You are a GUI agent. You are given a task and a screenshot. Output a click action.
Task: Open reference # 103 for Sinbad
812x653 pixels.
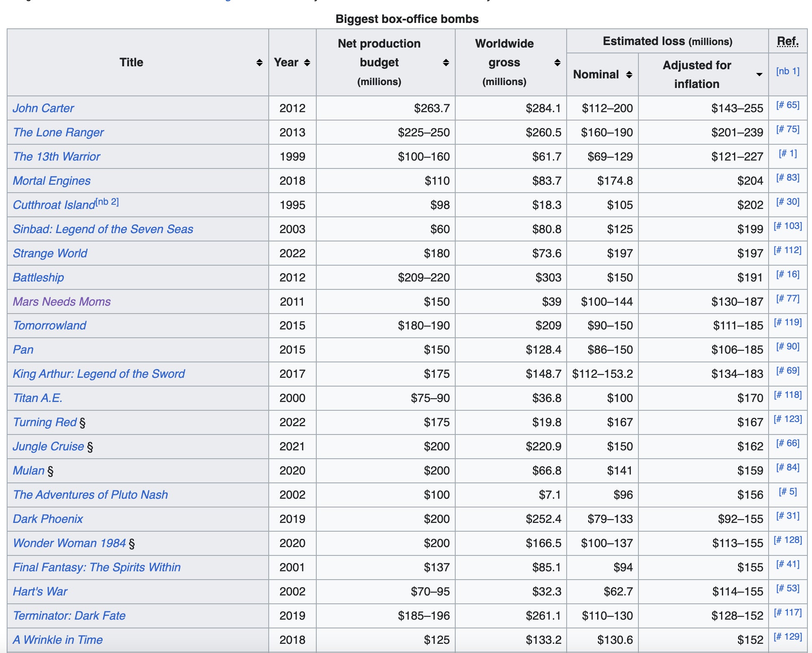coord(787,226)
